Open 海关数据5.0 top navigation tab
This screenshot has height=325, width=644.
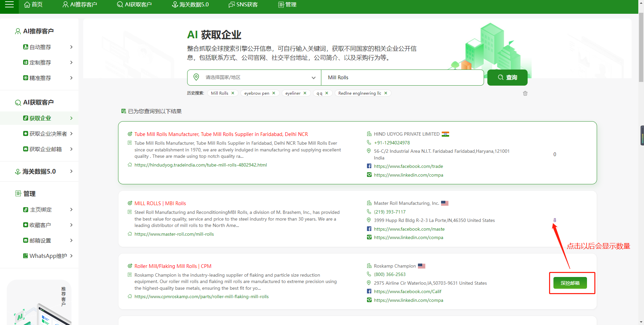tap(190, 4)
